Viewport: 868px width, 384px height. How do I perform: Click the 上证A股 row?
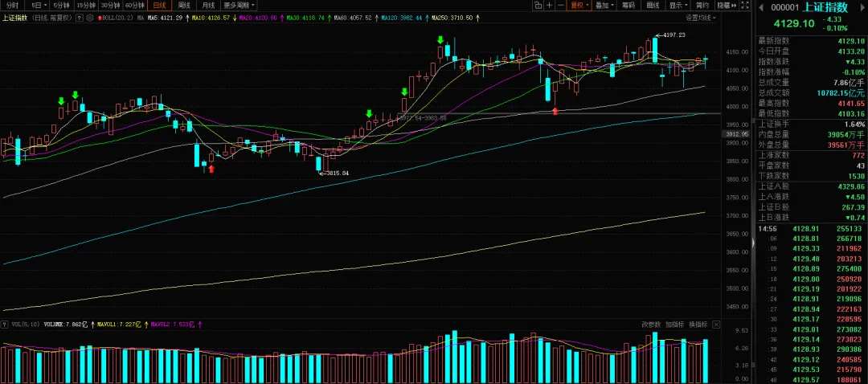[811, 186]
